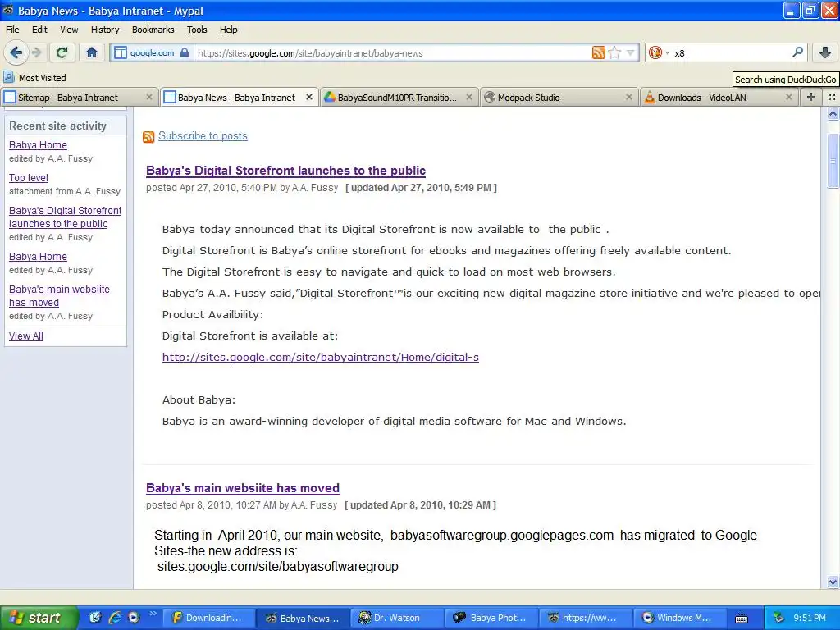Image resolution: width=840 pixels, height=630 pixels.
Task: Click the orange RSS icon beside Subscribe
Action: pyautogui.click(x=148, y=137)
